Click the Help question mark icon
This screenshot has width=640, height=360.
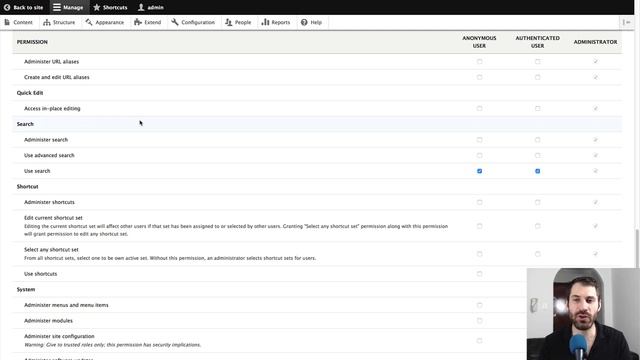(x=304, y=22)
